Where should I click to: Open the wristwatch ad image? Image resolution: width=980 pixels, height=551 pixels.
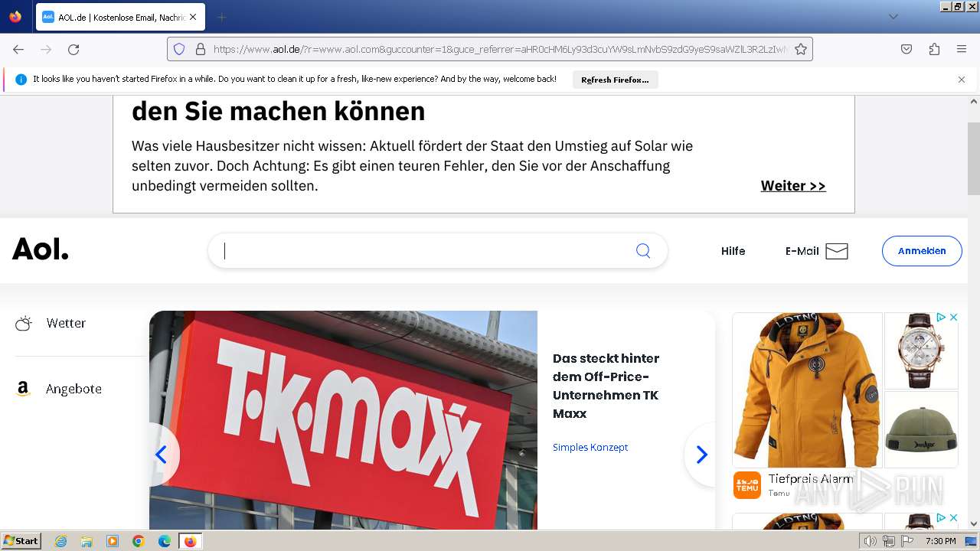click(921, 350)
